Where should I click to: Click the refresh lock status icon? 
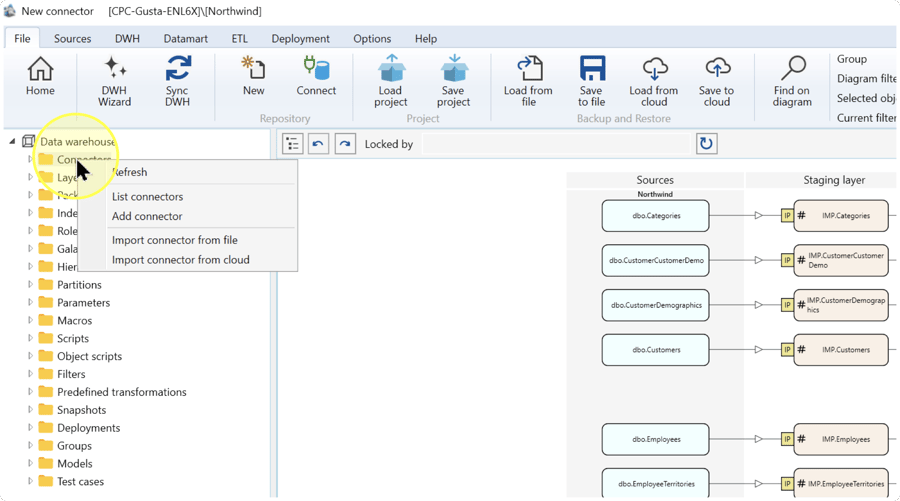click(x=706, y=143)
